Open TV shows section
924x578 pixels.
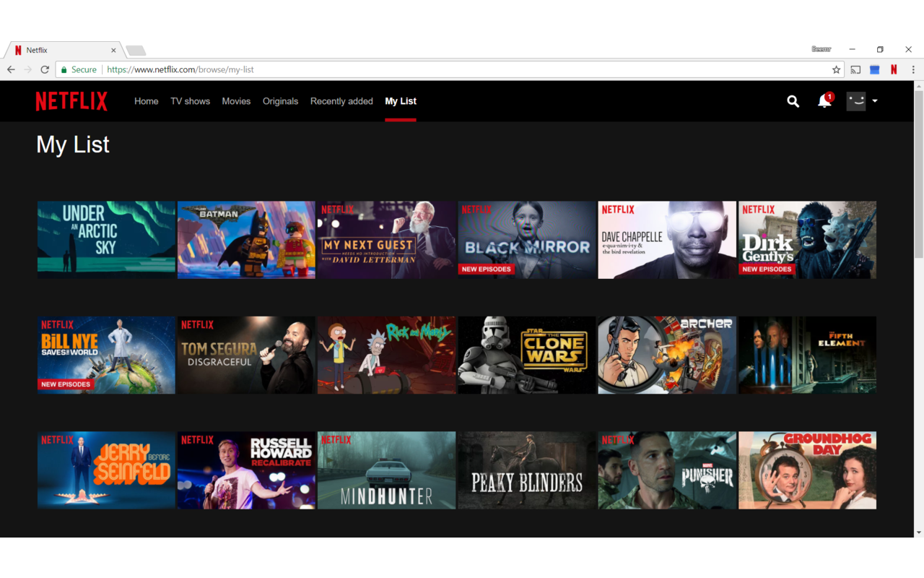click(190, 101)
